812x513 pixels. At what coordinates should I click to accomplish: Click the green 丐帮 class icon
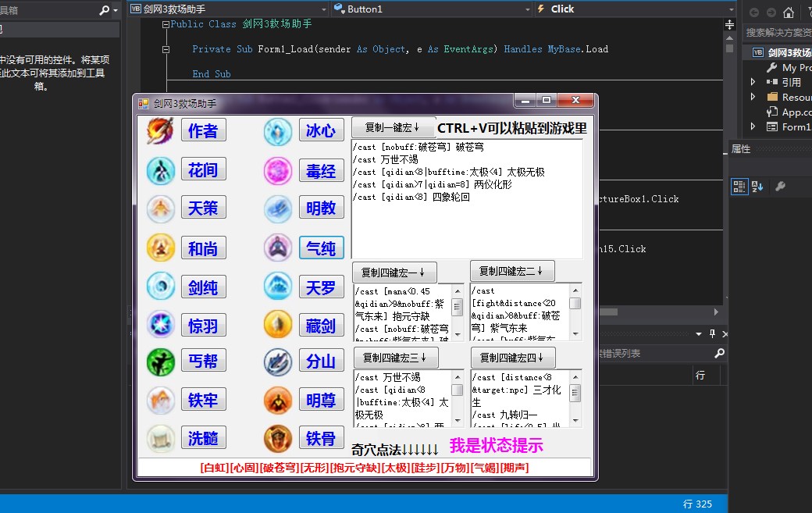click(160, 361)
